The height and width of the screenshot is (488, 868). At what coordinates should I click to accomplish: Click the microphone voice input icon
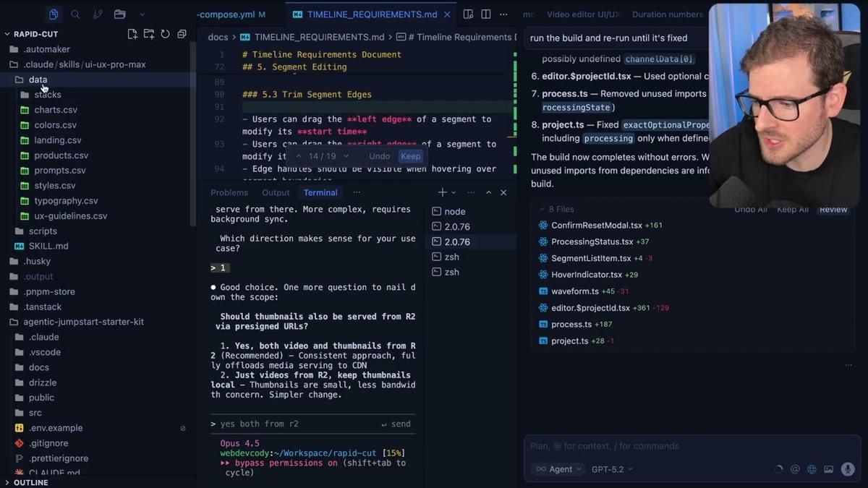(847, 469)
